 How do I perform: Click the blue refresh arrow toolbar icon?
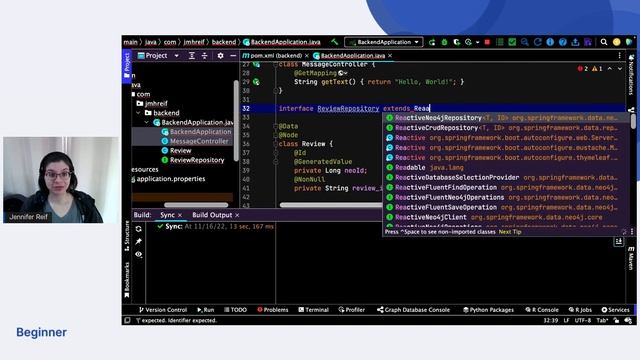(x=538, y=42)
